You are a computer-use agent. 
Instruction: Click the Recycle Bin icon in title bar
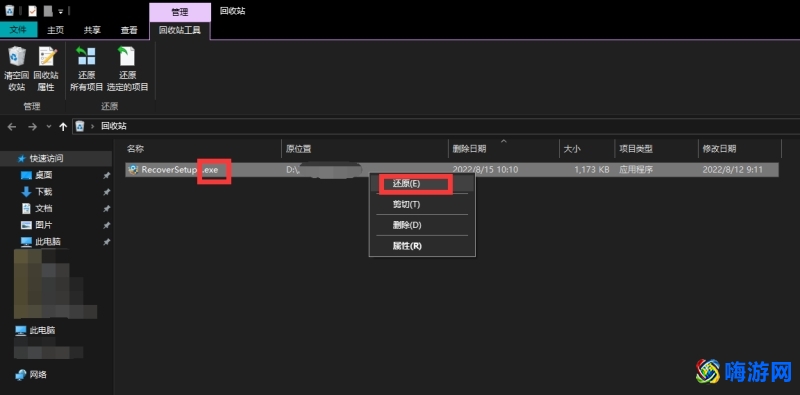point(10,11)
